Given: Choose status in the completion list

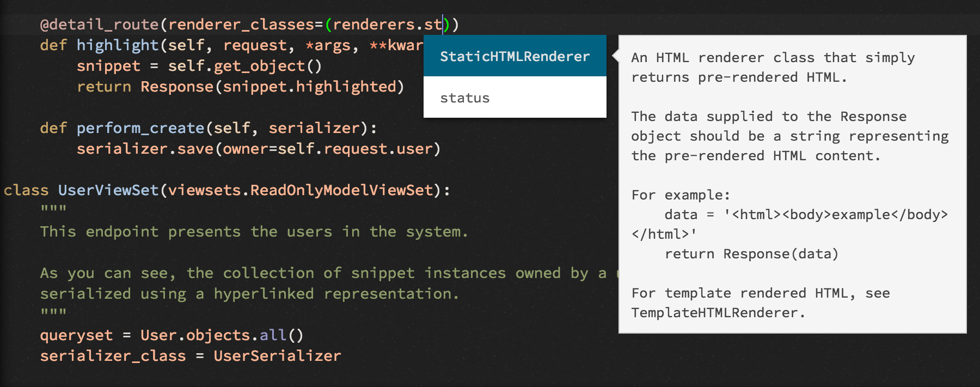Looking at the screenshot, I should [464, 98].
